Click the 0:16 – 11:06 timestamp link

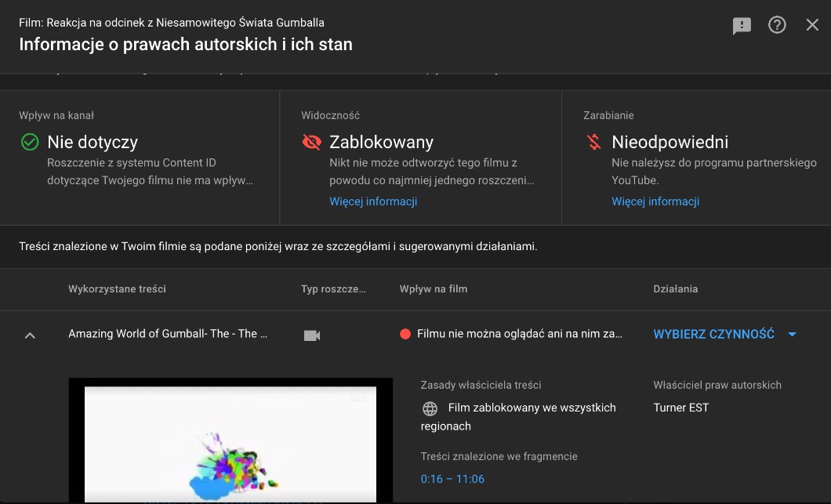(x=452, y=479)
